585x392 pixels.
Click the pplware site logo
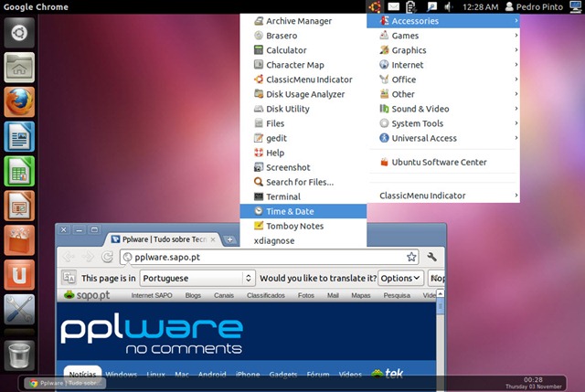tap(152, 334)
